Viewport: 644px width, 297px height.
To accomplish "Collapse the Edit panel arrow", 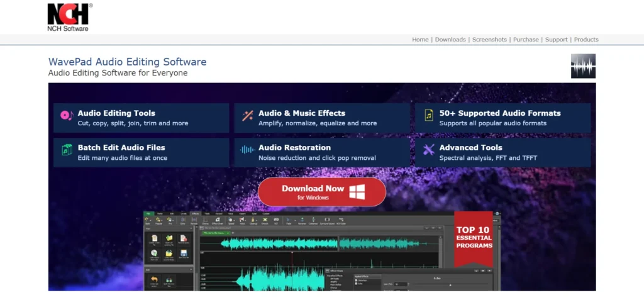I will (191, 269).
